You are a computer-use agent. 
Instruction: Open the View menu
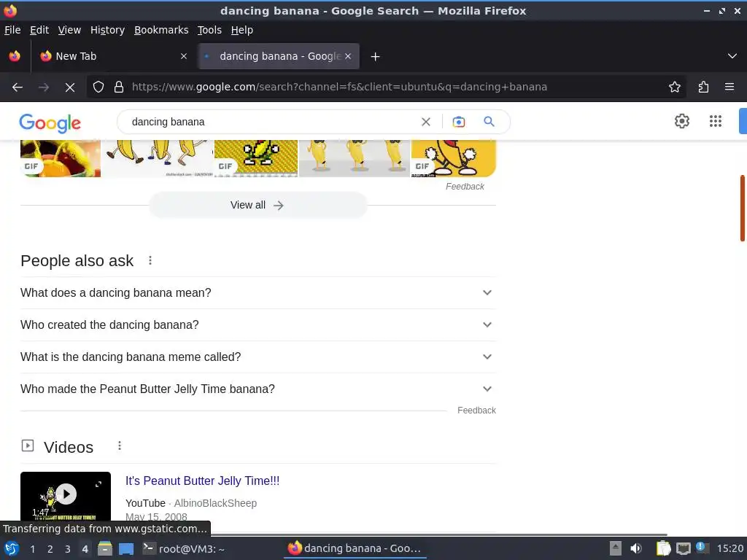(x=69, y=30)
